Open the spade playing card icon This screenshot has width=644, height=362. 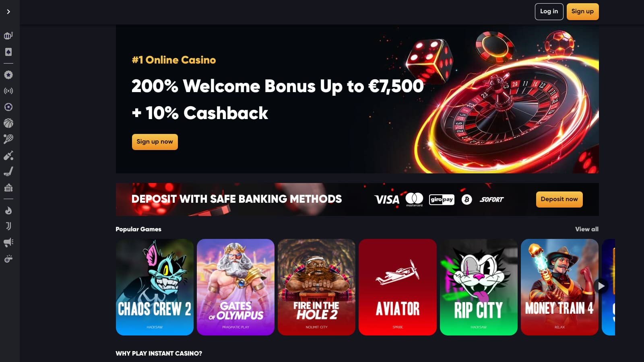point(8,52)
